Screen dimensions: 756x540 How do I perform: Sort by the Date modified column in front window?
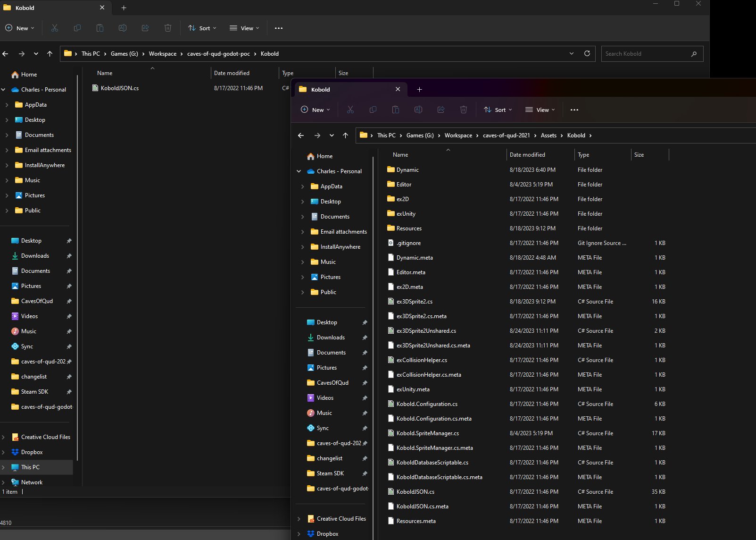(527, 155)
